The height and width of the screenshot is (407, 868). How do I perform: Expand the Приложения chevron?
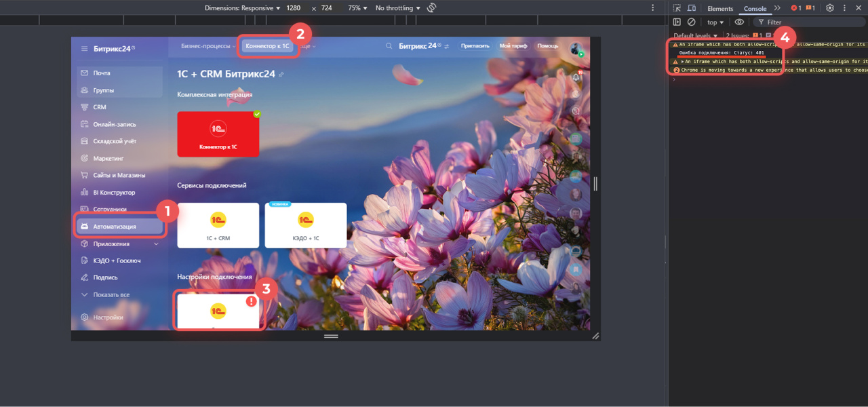157,244
